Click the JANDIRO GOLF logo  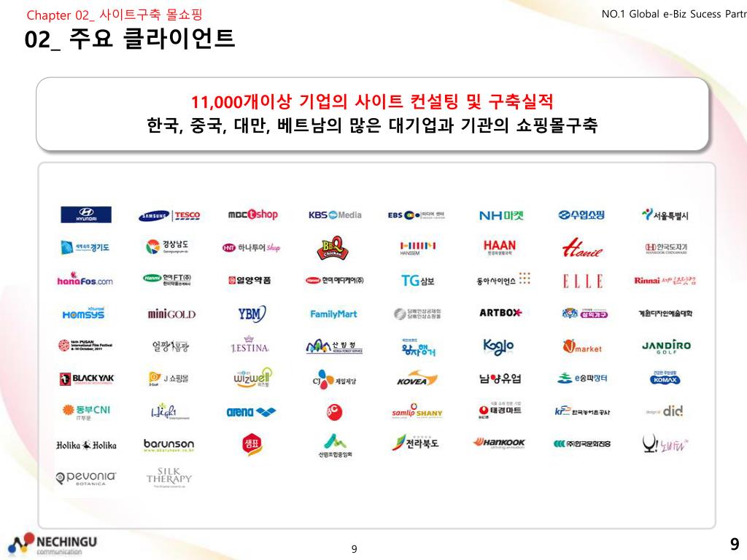pos(666,346)
